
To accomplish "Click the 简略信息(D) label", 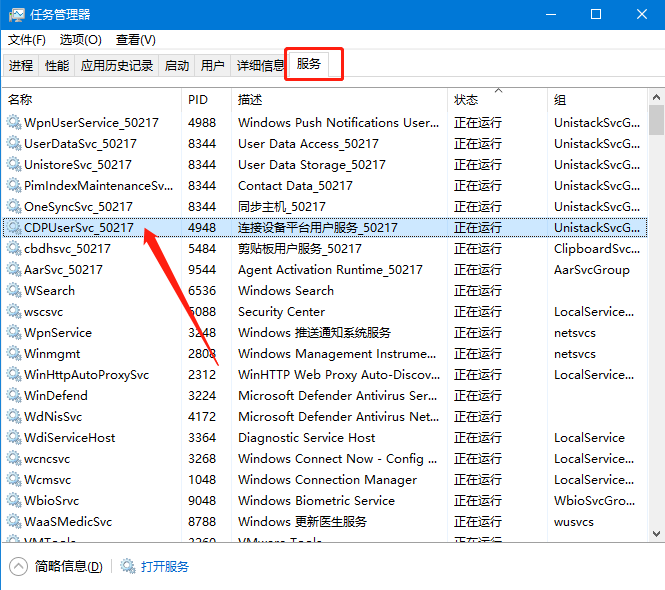I will [x=69, y=566].
